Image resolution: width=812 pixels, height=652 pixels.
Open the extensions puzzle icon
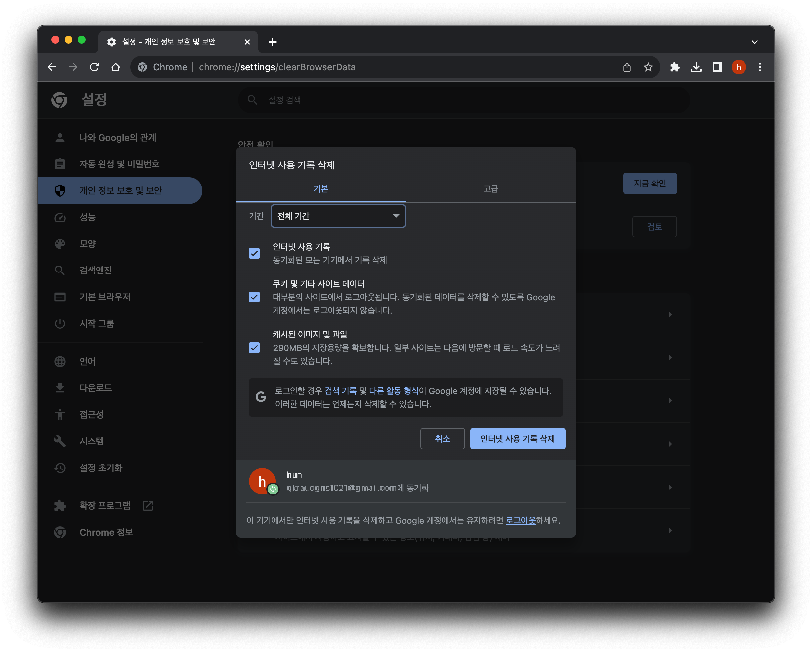click(x=675, y=67)
